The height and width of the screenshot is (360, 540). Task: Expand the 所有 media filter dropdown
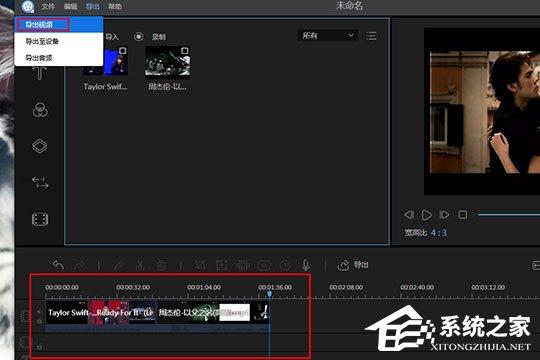point(328,35)
